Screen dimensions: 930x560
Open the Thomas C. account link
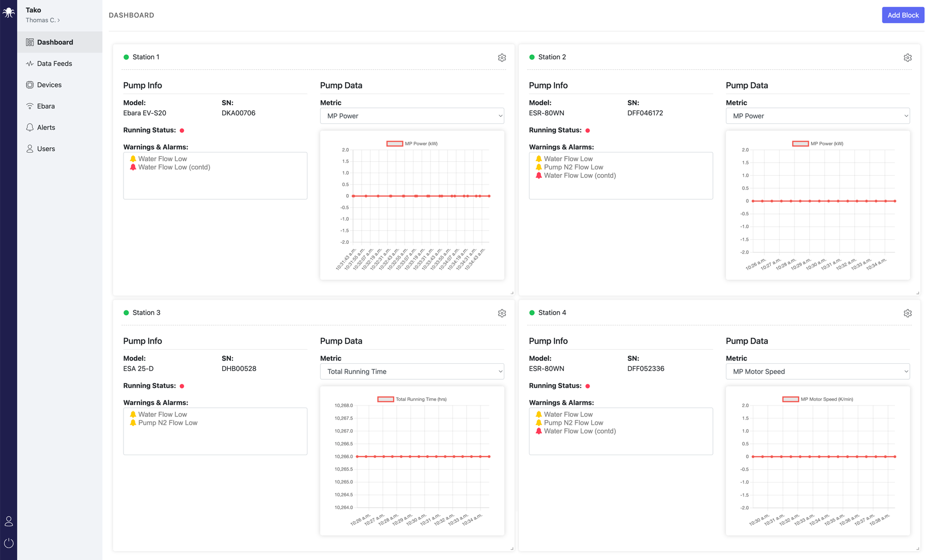tap(43, 20)
